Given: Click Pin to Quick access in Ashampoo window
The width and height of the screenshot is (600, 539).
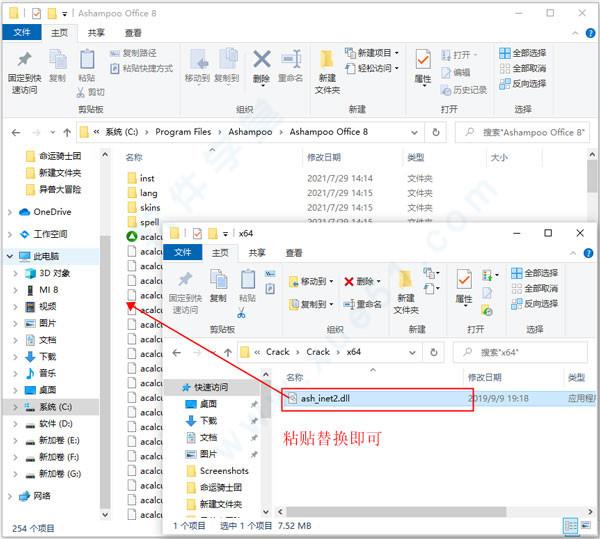Looking at the screenshot, I should [24, 73].
